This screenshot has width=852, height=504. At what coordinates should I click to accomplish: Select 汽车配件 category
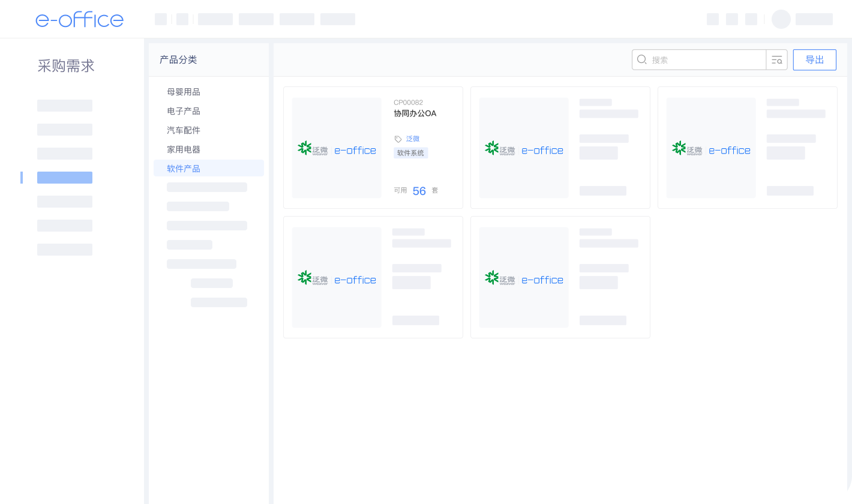(184, 130)
